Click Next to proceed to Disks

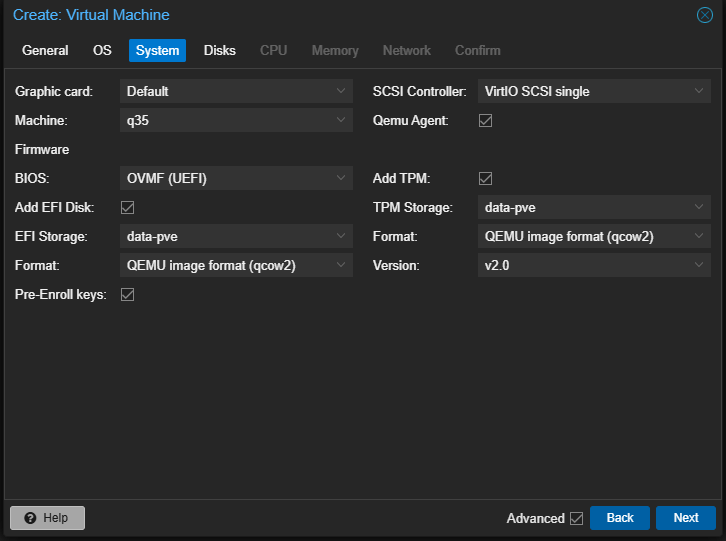[686, 518]
